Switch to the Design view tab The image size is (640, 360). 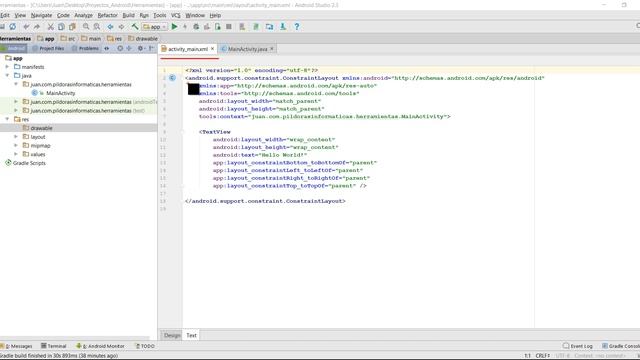172,335
